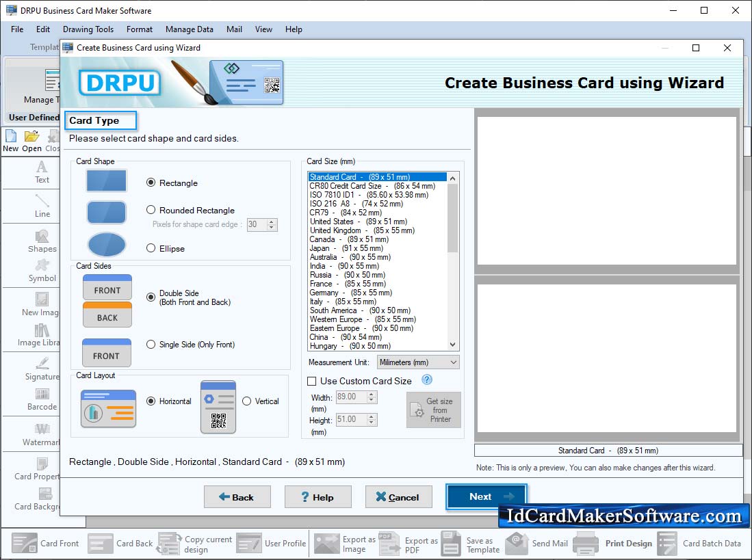The height and width of the screenshot is (560, 752).
Task: Open User Profile in bottom toolbar
Action: pos(272,543)
